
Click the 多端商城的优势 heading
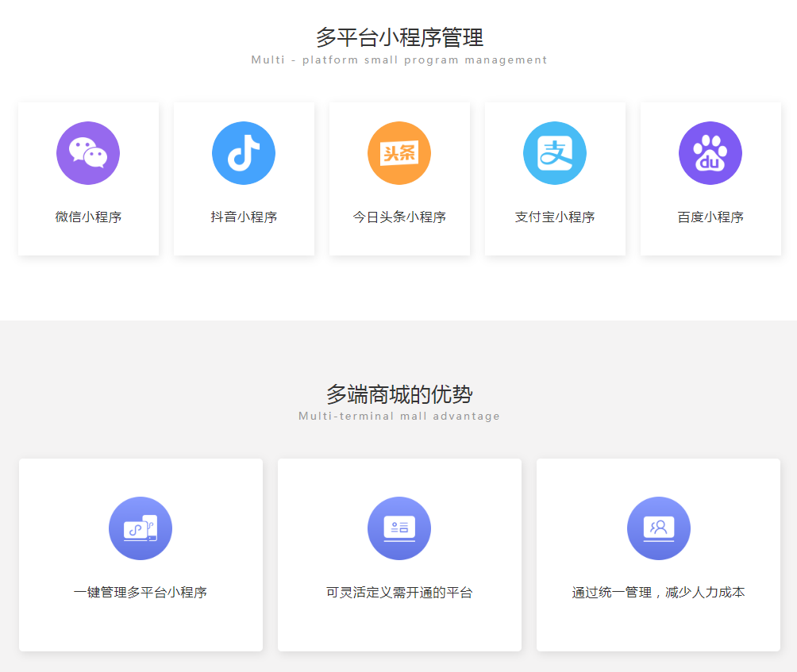(x=398, y=392)
